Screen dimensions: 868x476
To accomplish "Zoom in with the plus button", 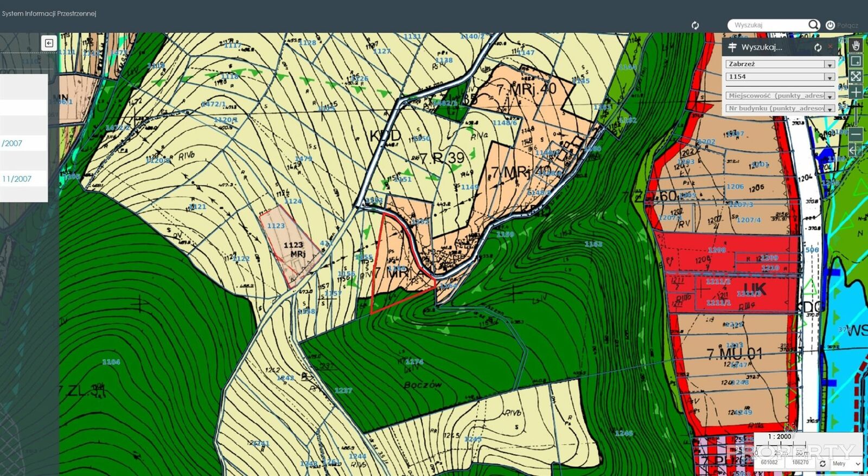I will point(856,92).
